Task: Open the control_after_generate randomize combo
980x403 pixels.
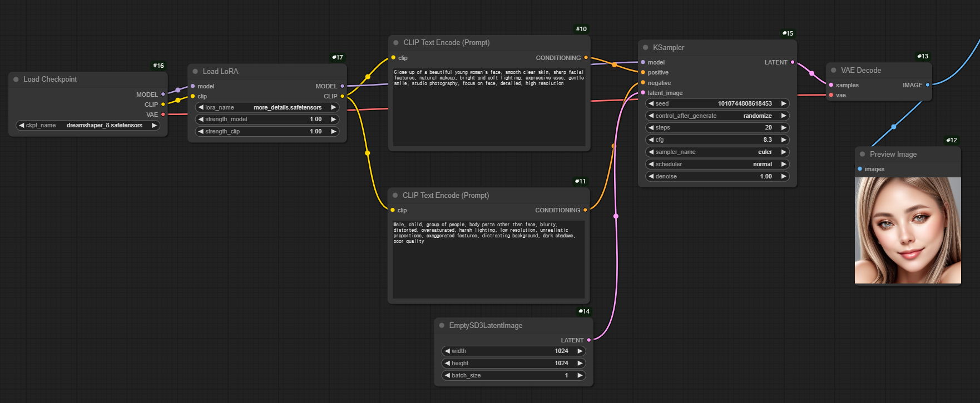Action: coord(717,116)
